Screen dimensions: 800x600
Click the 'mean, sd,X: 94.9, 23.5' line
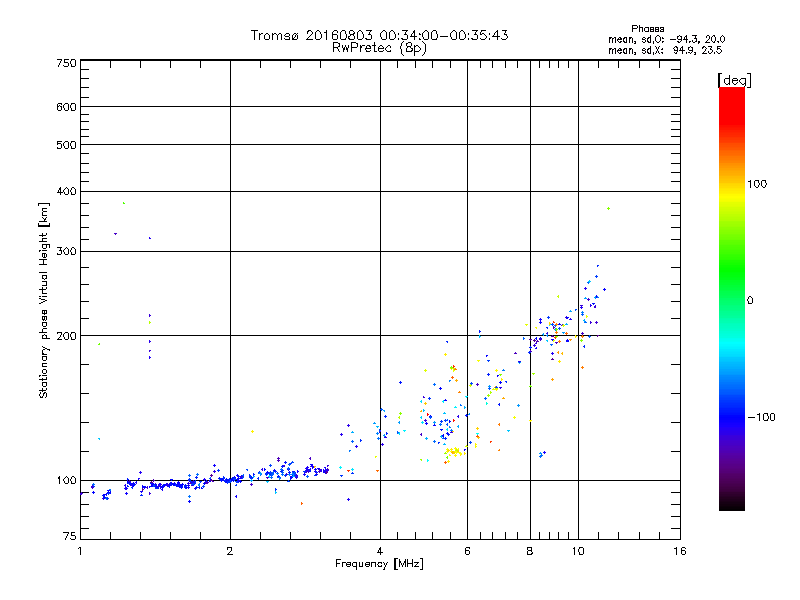665,51
